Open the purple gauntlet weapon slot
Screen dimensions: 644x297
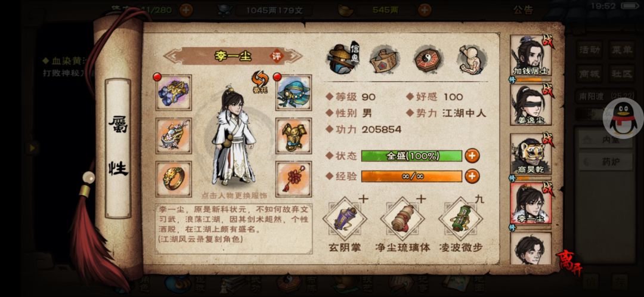(174, 92)
